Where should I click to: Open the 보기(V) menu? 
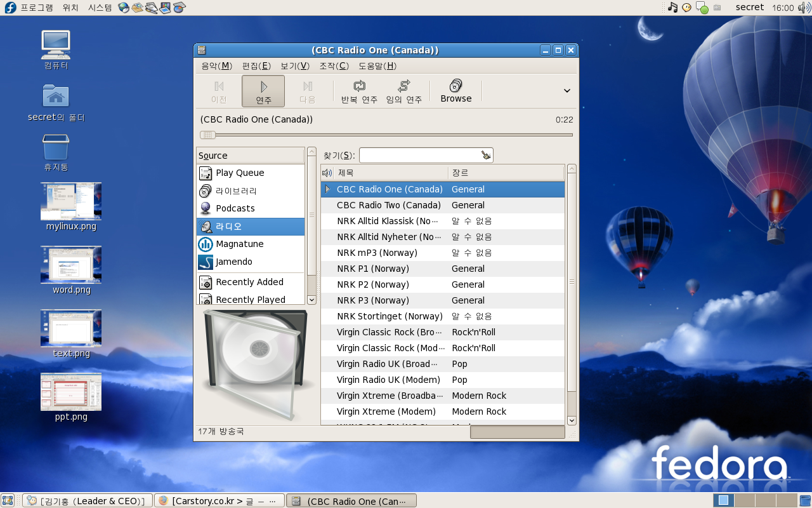tap(295, 66)
